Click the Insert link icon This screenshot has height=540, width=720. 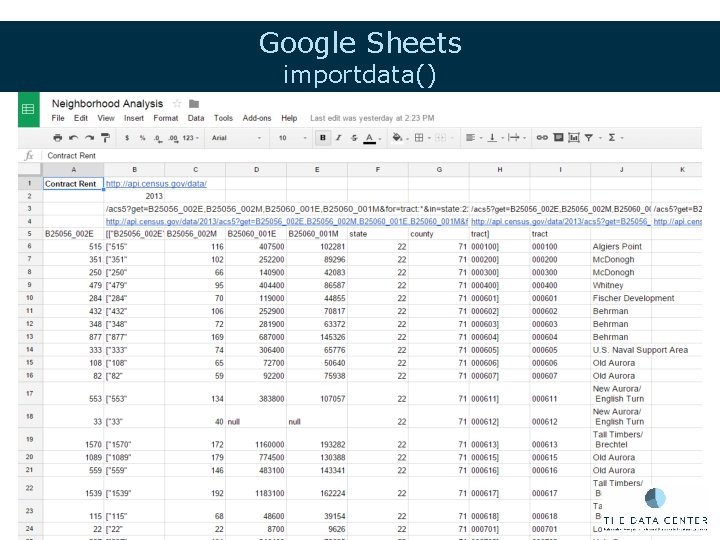[542, 137]
